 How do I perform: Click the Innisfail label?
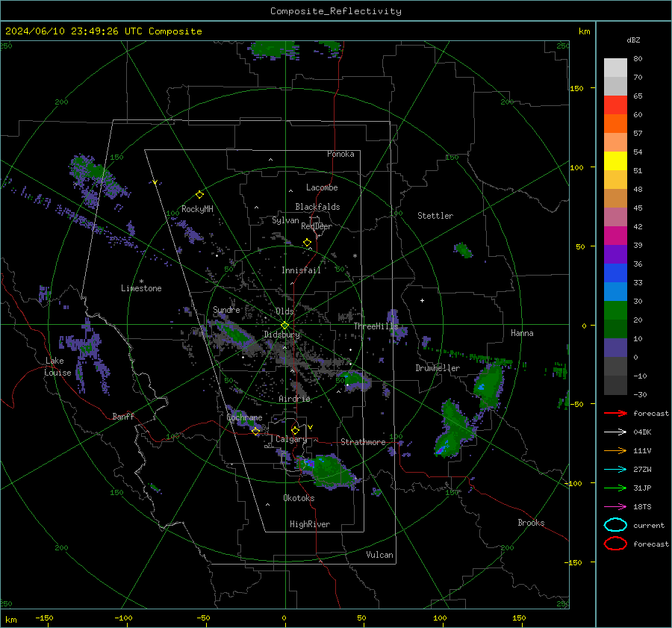pos(301,270)
